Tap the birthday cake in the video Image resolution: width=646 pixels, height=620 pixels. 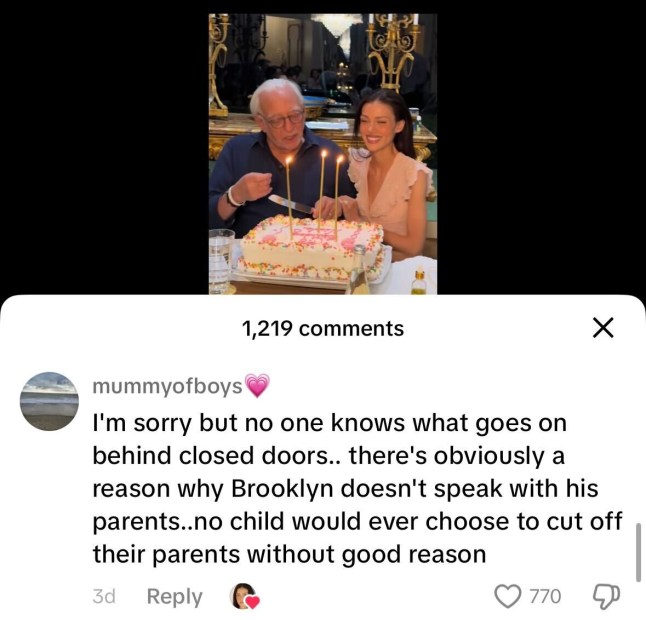click(x=312, y=250)
